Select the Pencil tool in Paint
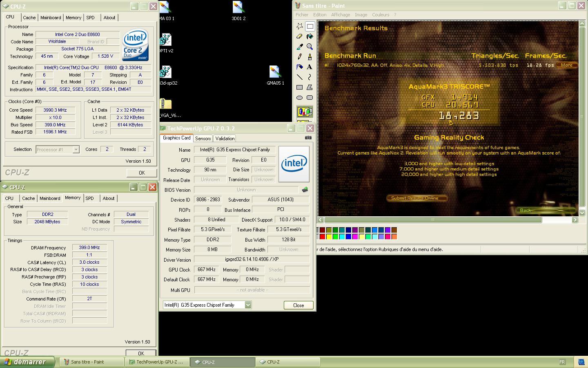The width and height of the screenshot is (588, 368). [300, 57]
